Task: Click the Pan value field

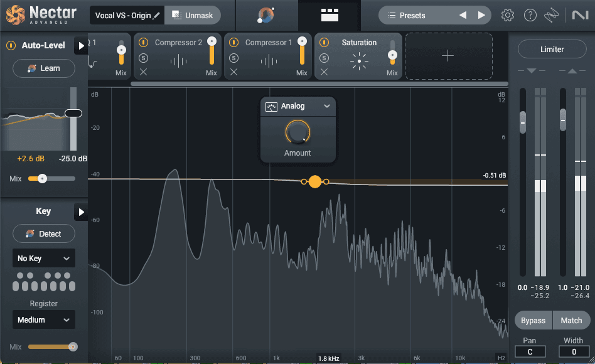Action: 530,351
